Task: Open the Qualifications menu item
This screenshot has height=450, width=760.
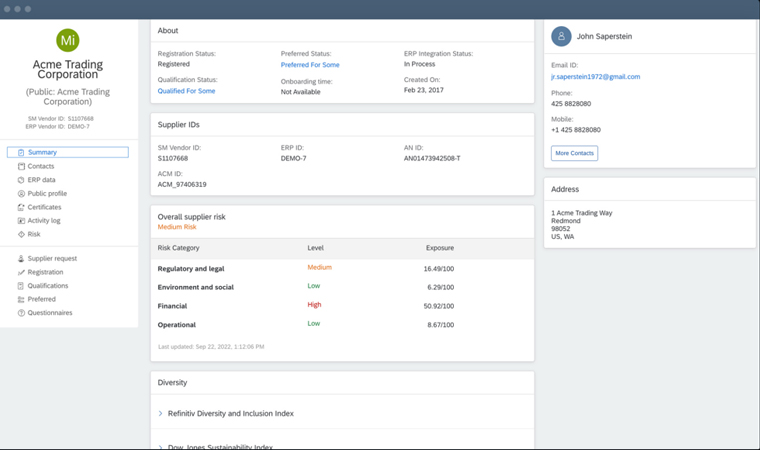Action: [x=48, y=286]
